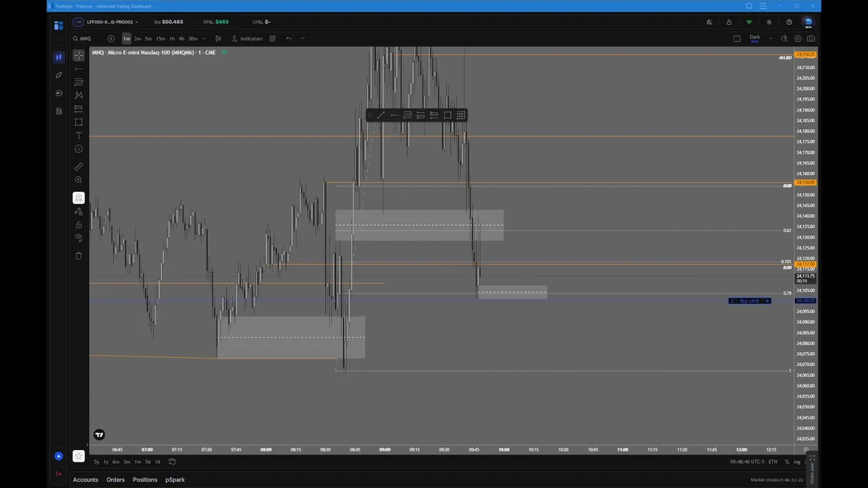
Task: Click the trash icon to remove drawings
Action: pos(79,256)
